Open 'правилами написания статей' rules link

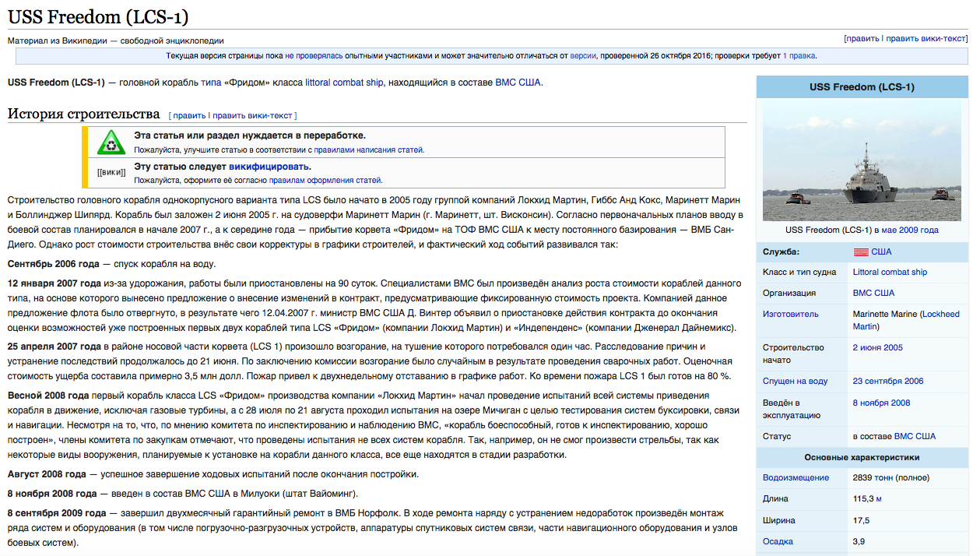coord(369,150)
